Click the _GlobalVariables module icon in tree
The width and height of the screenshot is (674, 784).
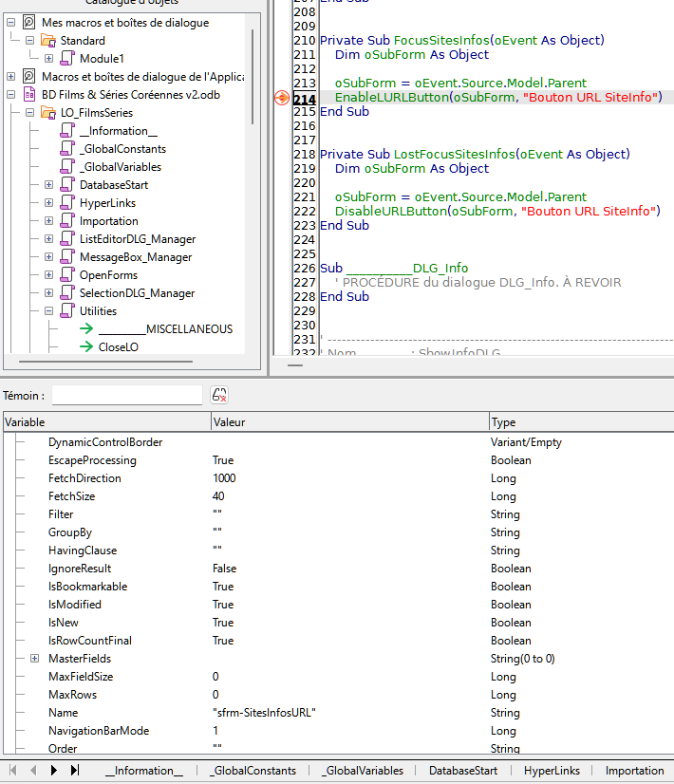click(x=67, y=166)
